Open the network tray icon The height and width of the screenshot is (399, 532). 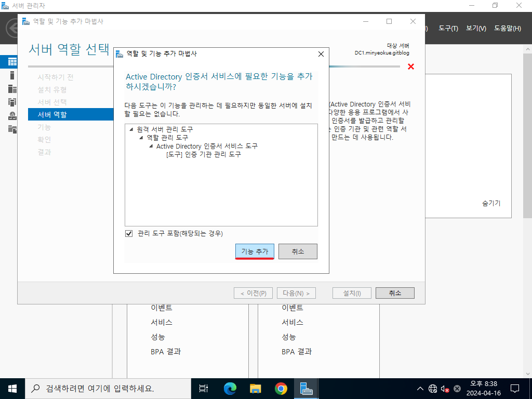[433, 389]
